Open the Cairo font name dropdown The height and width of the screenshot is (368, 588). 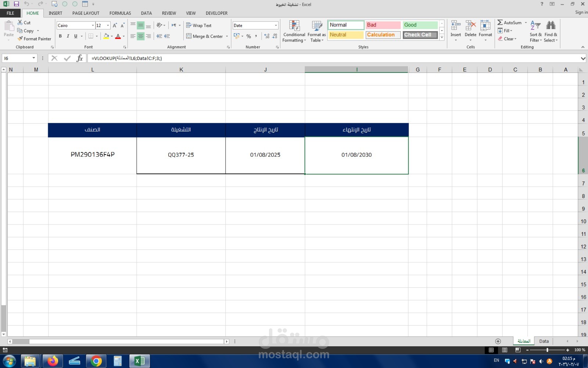tap(93, 25)
